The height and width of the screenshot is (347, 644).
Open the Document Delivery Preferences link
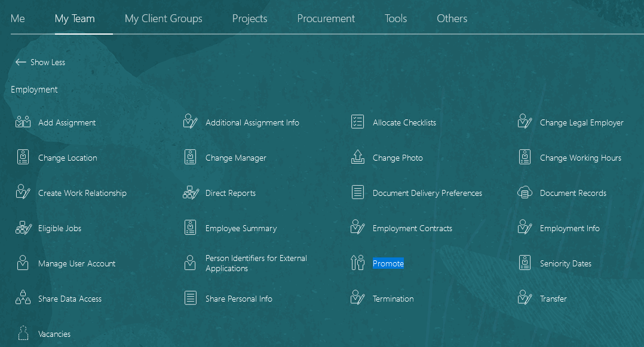427,193
